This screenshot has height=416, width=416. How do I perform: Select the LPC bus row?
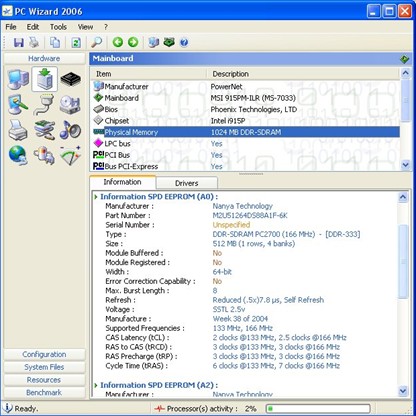coord(245,144)
